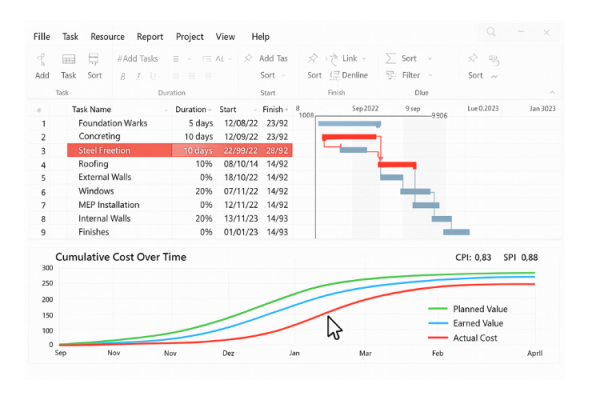Open the Duration column dropdown arrow
Viewport: 600px width, 400px height.
[210, 109]
